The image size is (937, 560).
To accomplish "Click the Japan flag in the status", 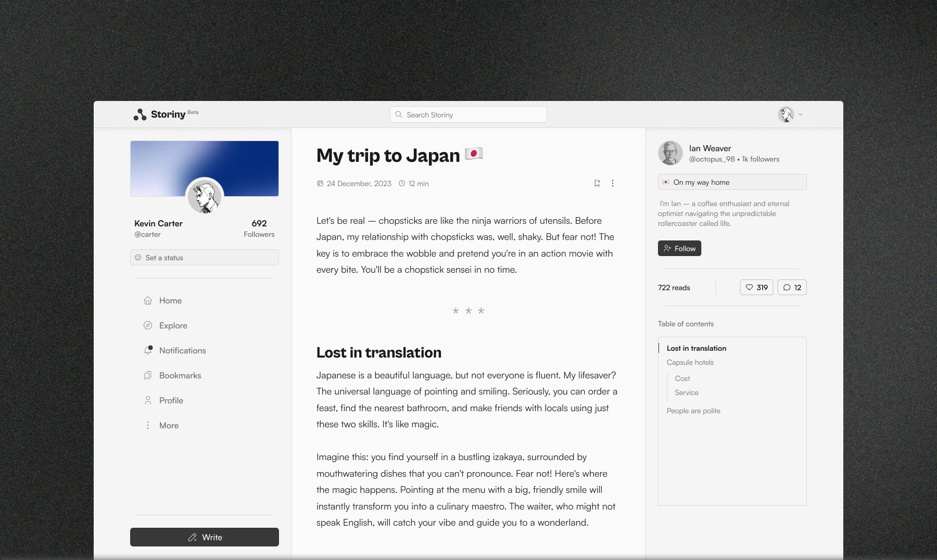I will (x=666, y=182).
